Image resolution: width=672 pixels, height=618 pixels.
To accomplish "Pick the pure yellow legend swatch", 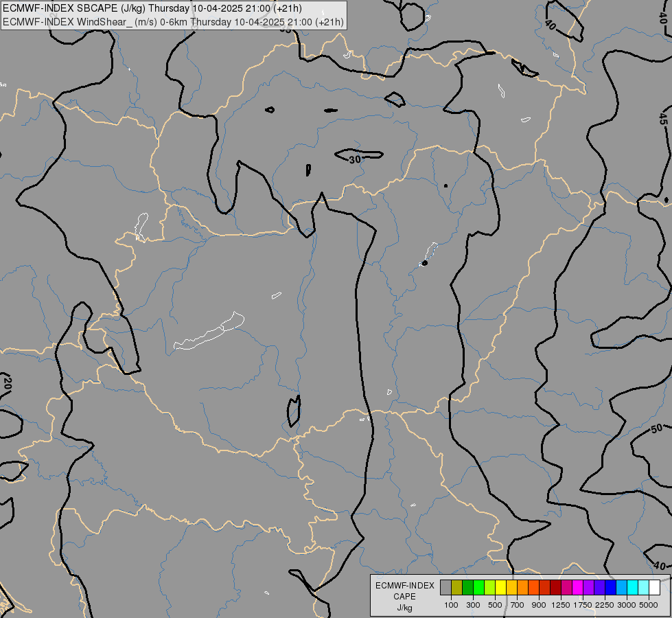I will coord(500,587).
